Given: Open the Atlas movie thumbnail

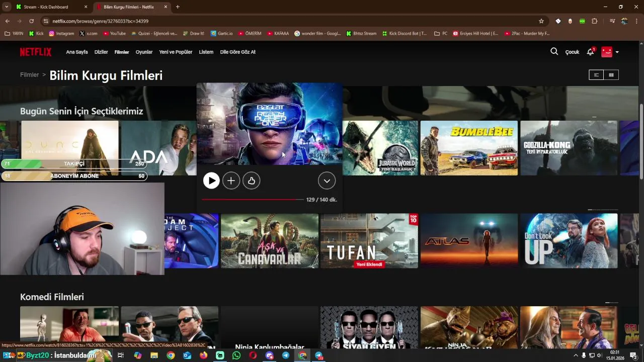Looking at the screenshot, I should (x=469, y=241).
